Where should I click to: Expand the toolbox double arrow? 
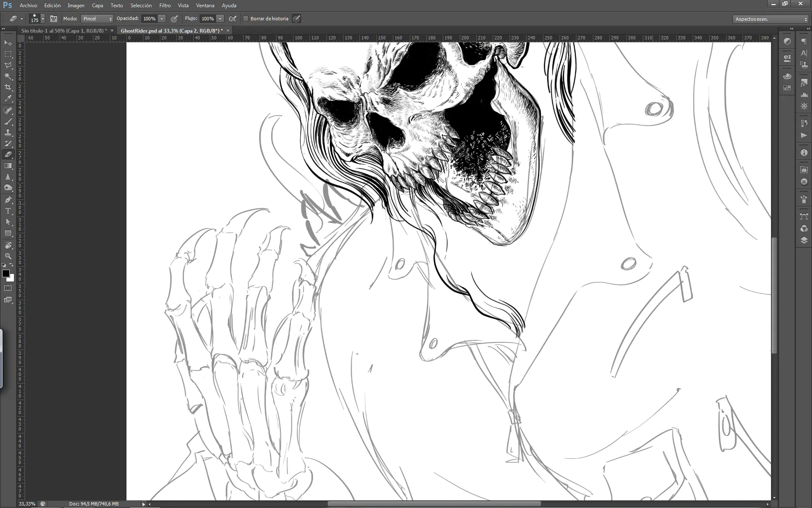4,29
